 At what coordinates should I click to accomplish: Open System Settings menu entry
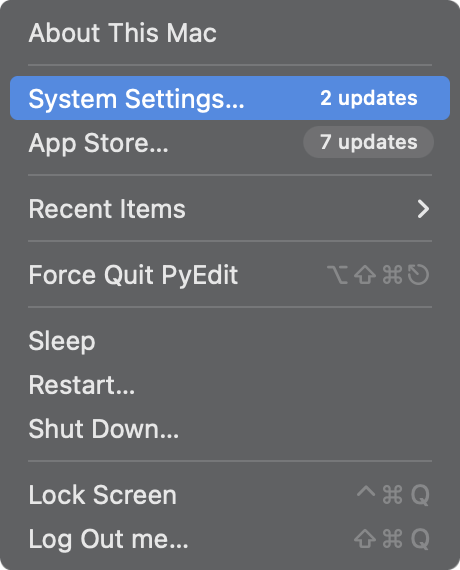[230, 98]
